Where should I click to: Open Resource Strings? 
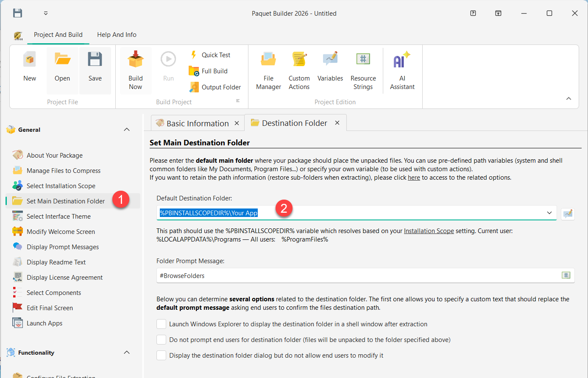point(363,70)
